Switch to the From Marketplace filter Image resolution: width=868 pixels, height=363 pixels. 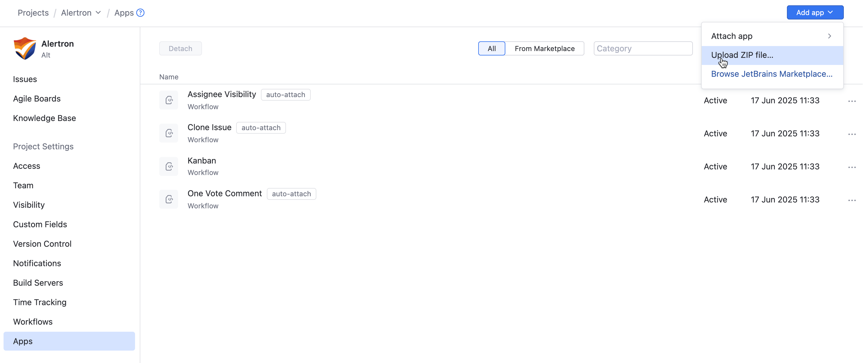point(545,48)
